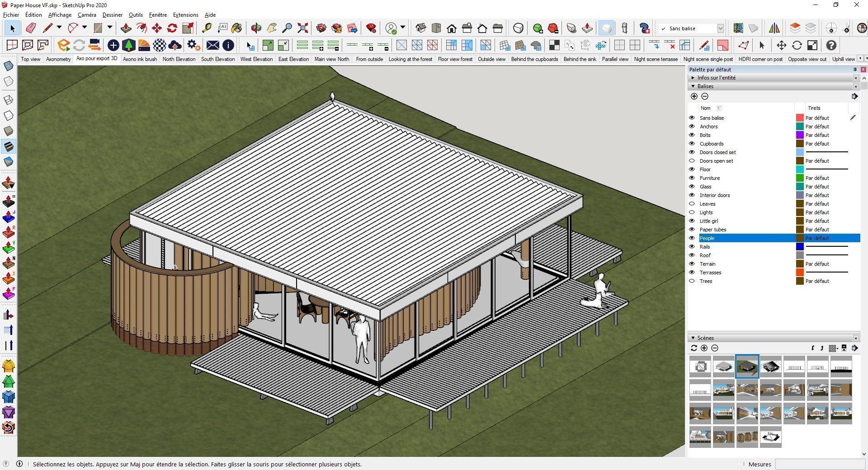Change the Bolts tag purple color swatch
Viewport: 868px width, 470px height.
click(x=800, y=135)
